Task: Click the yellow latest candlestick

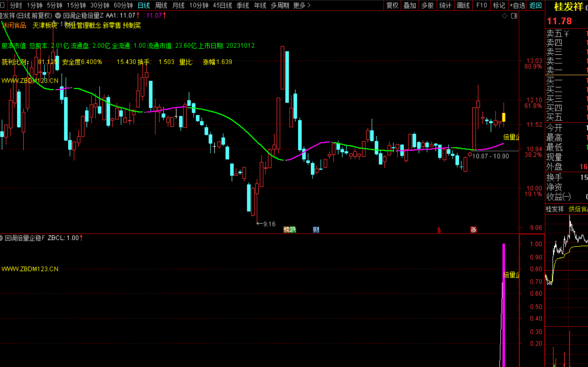Action: click(503, 117)
